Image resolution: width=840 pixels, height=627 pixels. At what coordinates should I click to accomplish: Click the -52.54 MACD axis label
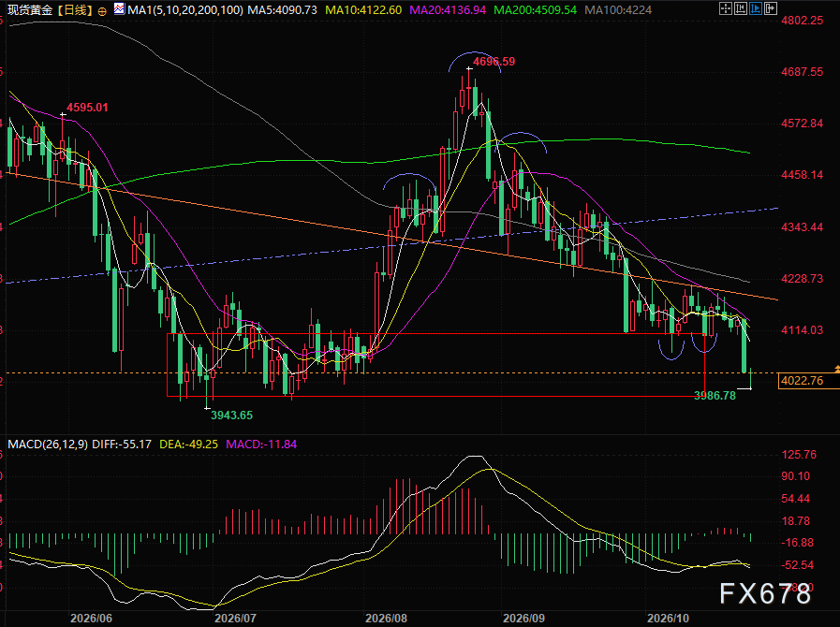(x=796, y=565)
